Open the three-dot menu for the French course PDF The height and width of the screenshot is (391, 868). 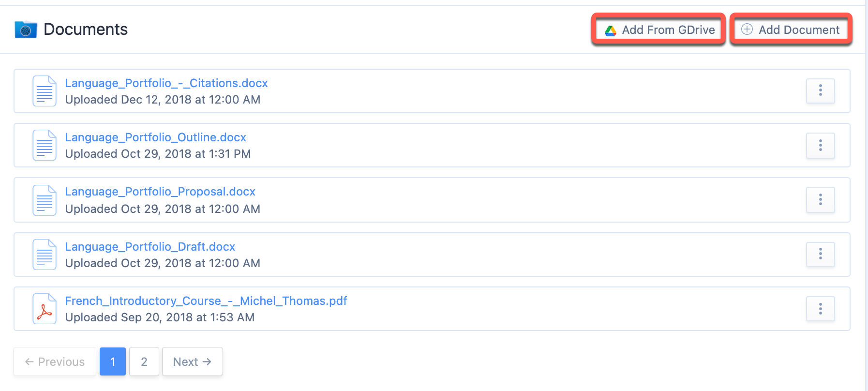coord(821,309)
